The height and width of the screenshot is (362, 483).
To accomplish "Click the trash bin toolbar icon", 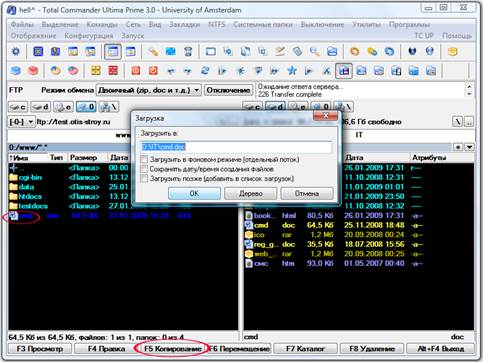I will tap(188, 52).
